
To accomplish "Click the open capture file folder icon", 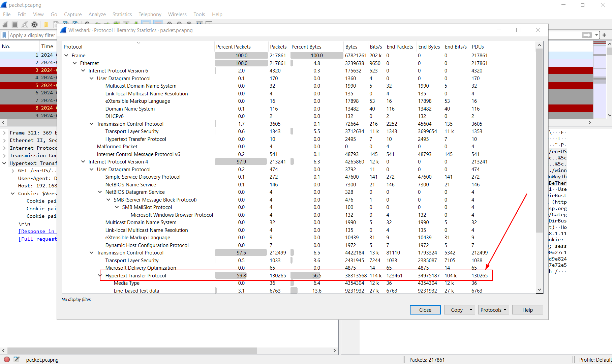I will click(x=46, y=25).
